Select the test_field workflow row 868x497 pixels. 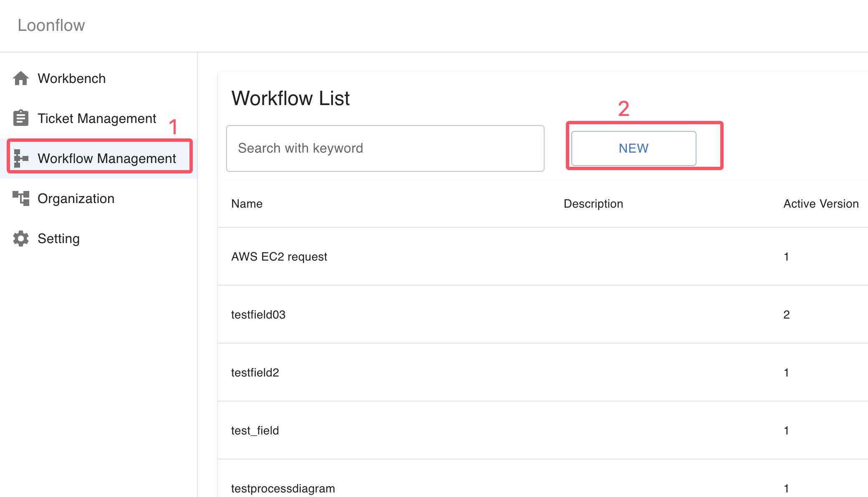click(x=542, y=430)
